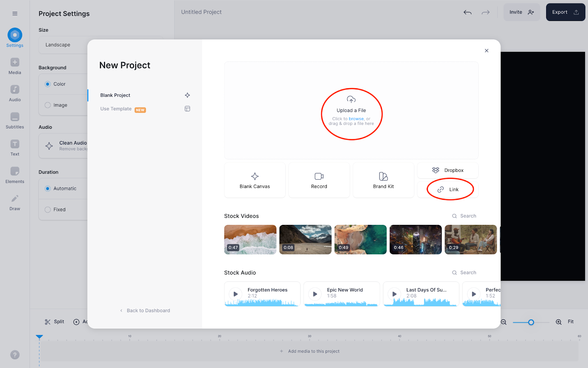Select the Fixed duration radio button
588x368 pixels.
[48, 210]
